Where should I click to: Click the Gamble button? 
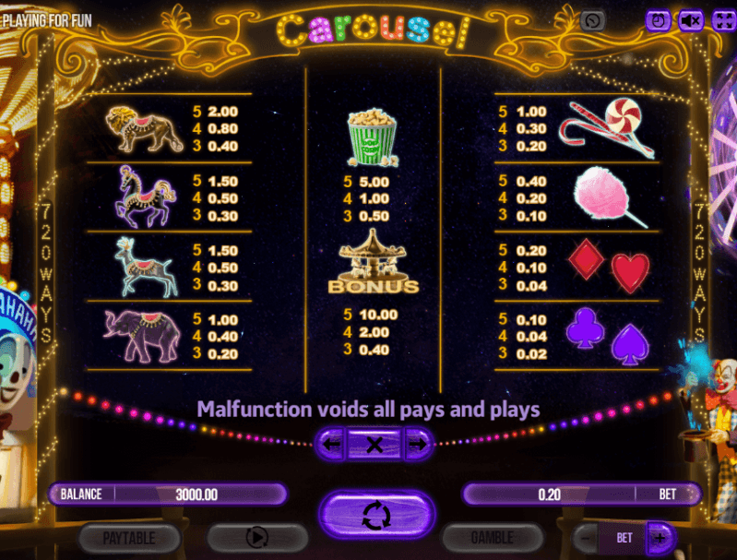tap(492, 538)
